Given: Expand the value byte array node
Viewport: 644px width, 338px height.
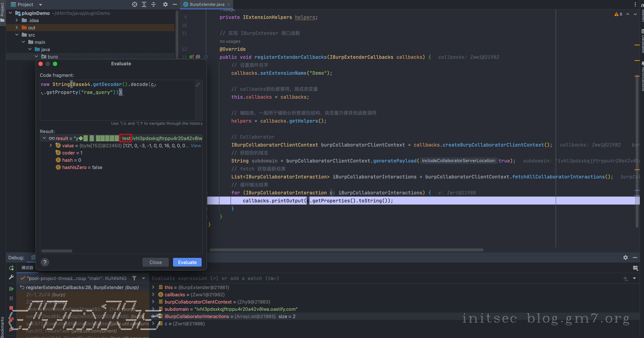Looking at the screenshot, I should coord(51,145).
